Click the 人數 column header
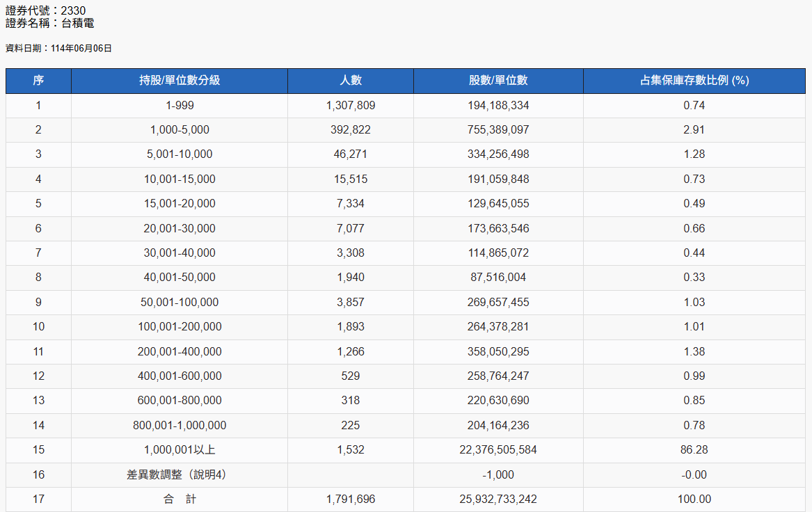812x512 pixels. click(x=351, y=81)
